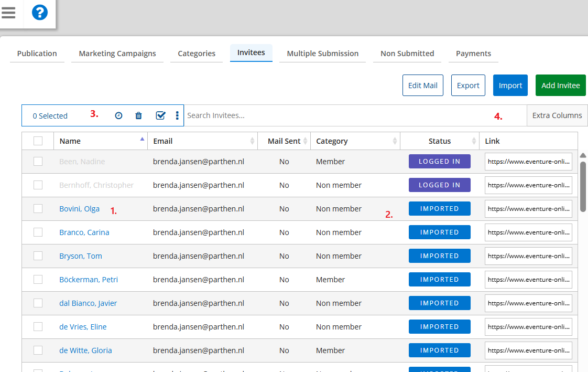Check the box for Bovini, Olga
Viewport: 588px width, 372px height.
click(38, 209)
